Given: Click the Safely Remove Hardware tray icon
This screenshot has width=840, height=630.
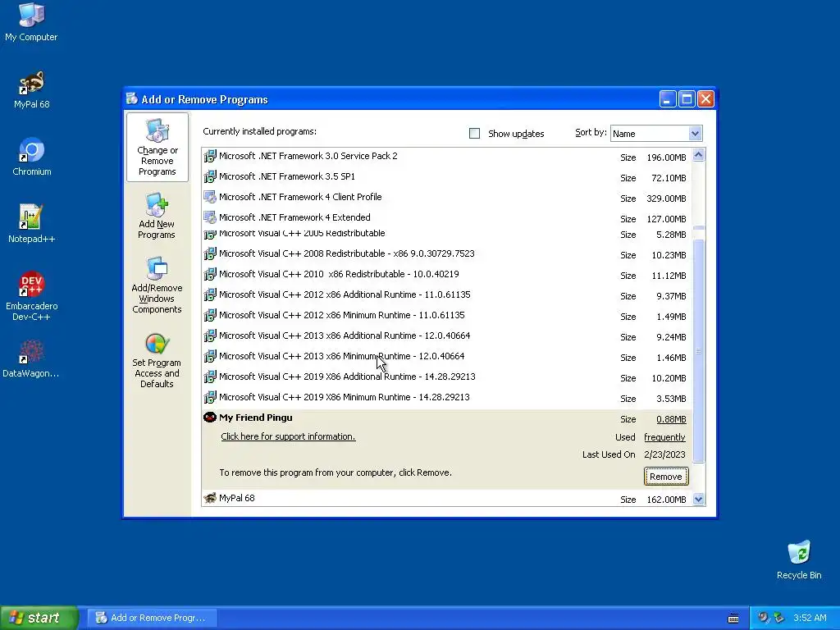Looking at the screenshot, I should point(778,618).
